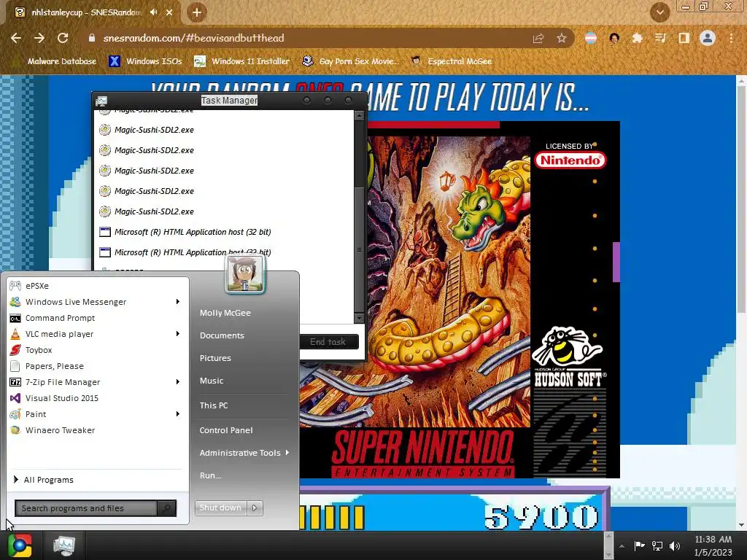Reload the snesrandom page
Viewport: 747px width, 560px height.
[x=63, y=38]
